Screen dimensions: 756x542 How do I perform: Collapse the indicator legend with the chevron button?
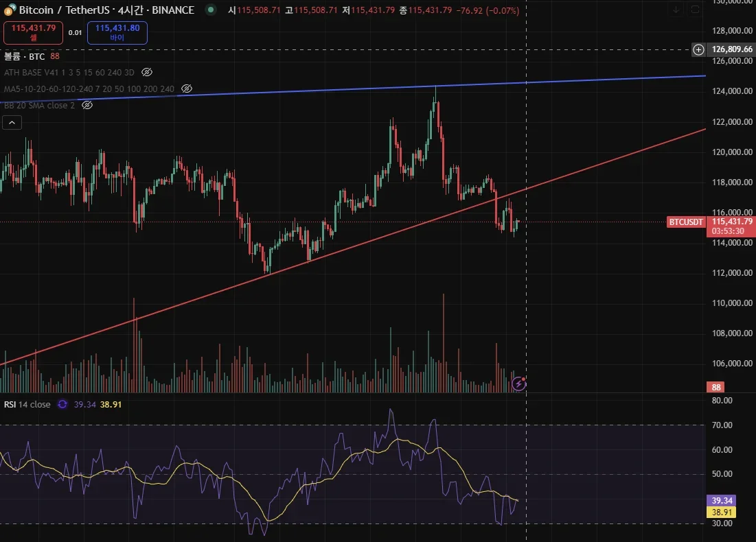click(x=12, y=123)
